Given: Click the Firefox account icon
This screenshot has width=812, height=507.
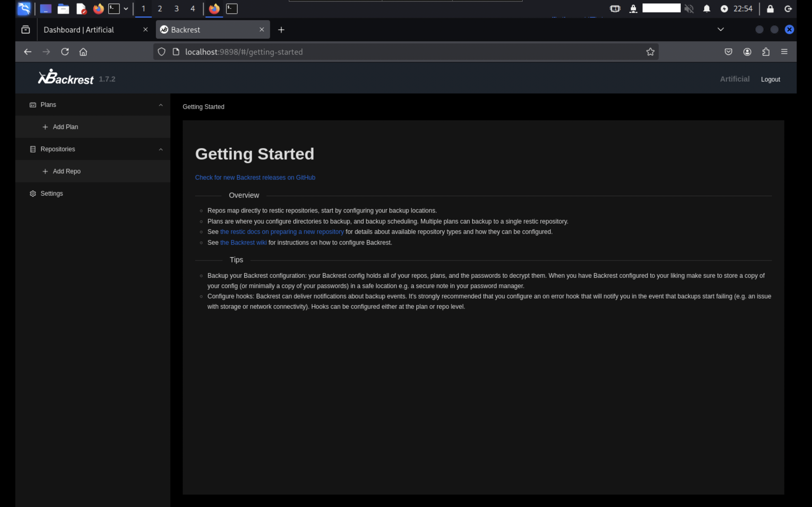Looking at the screenshot, I should click(747, 52).
